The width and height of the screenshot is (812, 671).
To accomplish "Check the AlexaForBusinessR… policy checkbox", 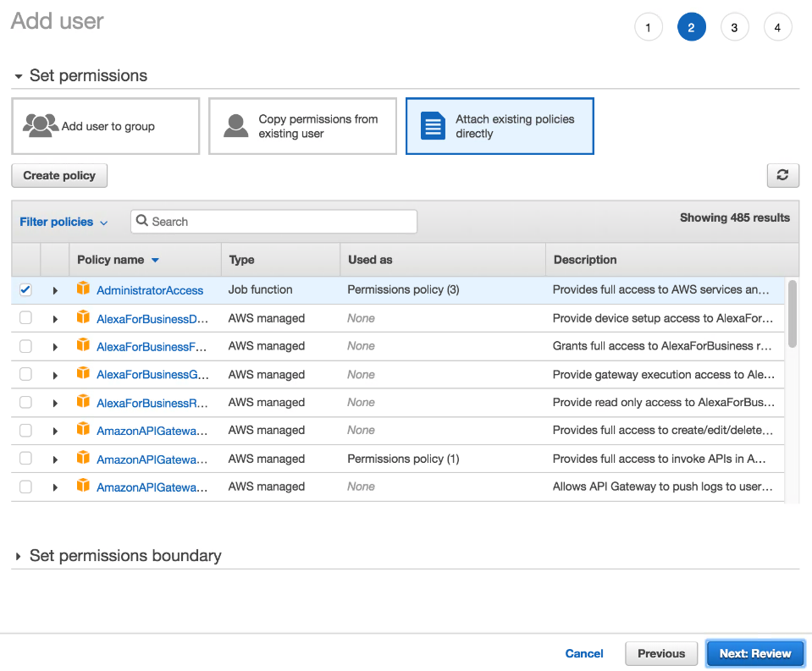I will [x=25, y=402].
